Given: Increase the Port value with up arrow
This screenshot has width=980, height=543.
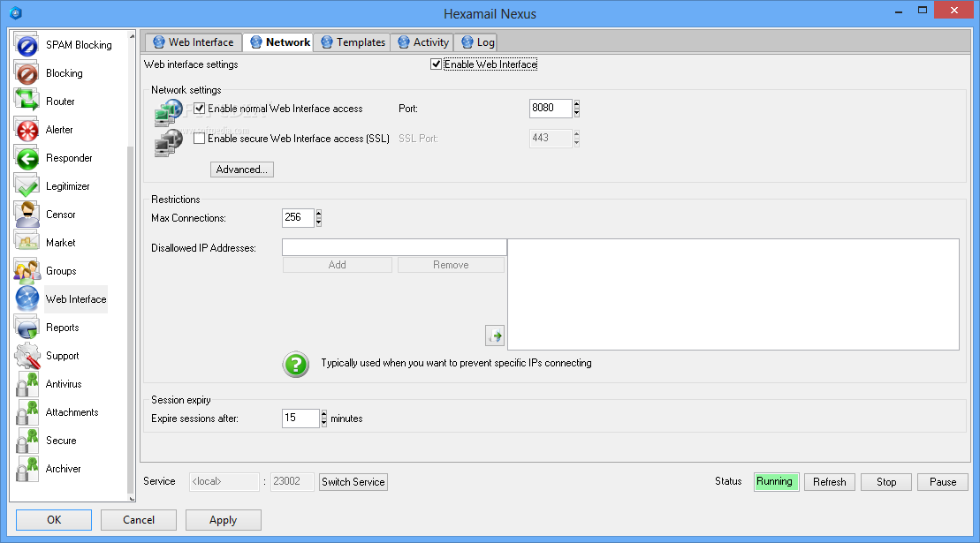Looking at the screenshot, I should [576, 104].
